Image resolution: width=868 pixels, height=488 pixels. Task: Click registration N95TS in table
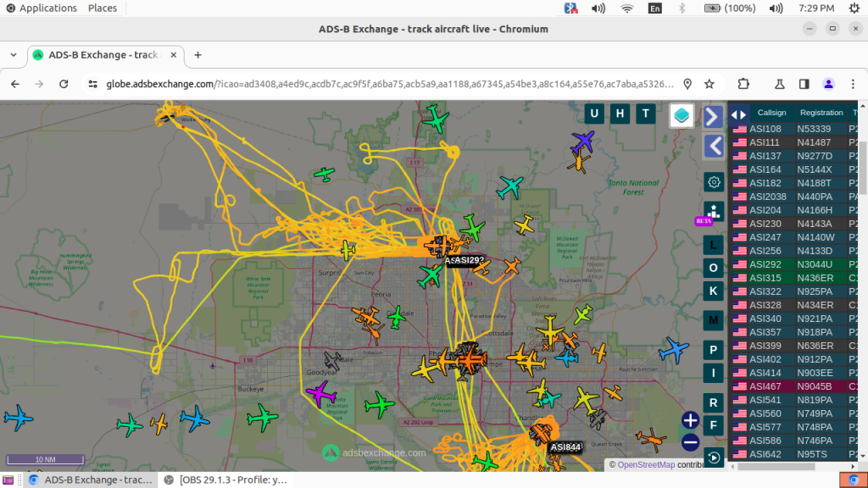point(811,454)
